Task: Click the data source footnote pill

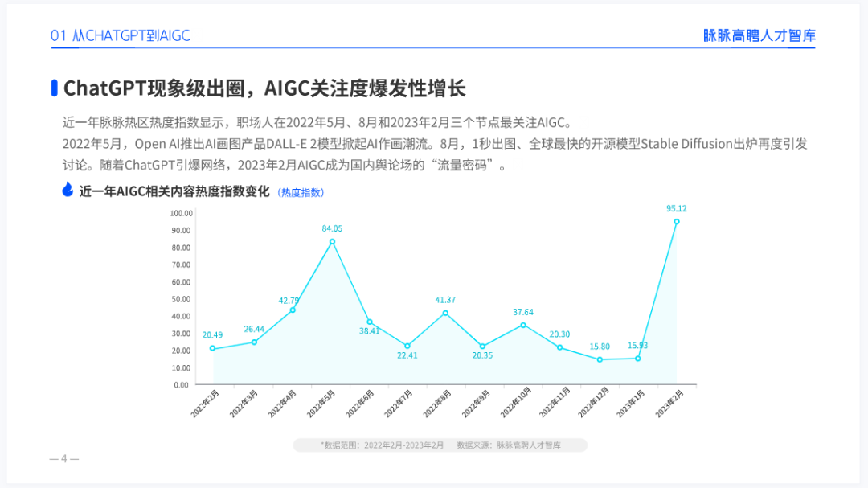Action: pos(440,445)
